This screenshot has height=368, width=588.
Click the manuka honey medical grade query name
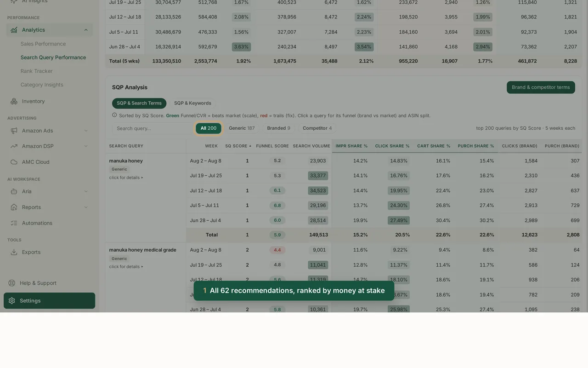pyautogui.click(x=142, y=250)
